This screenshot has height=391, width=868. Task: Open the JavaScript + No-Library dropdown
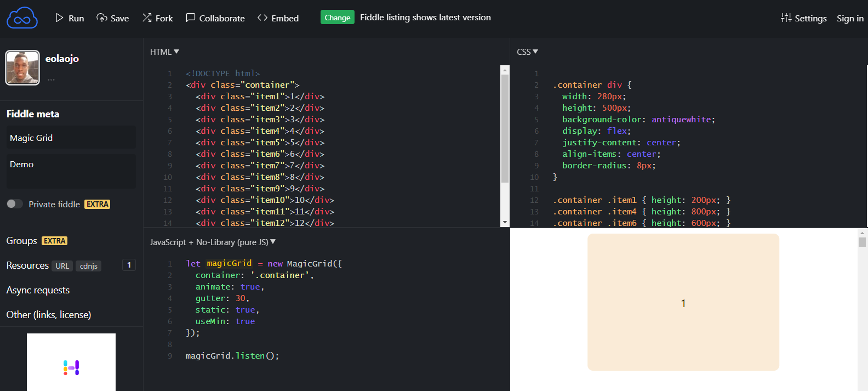[x=213, y=242]
